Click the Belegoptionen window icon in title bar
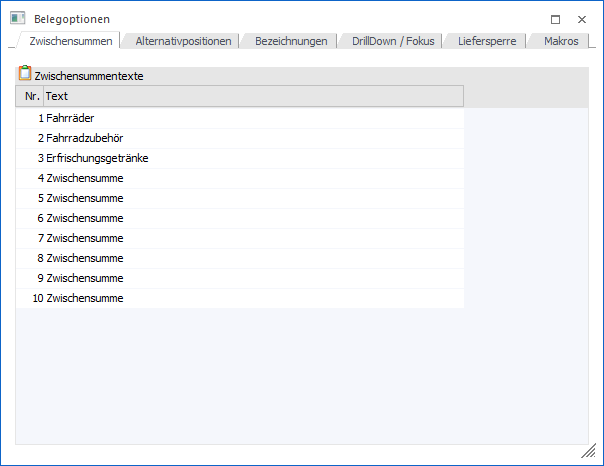The width and height of the screenshot is (604, 466). pyautogui.click(x=17, y=18)
